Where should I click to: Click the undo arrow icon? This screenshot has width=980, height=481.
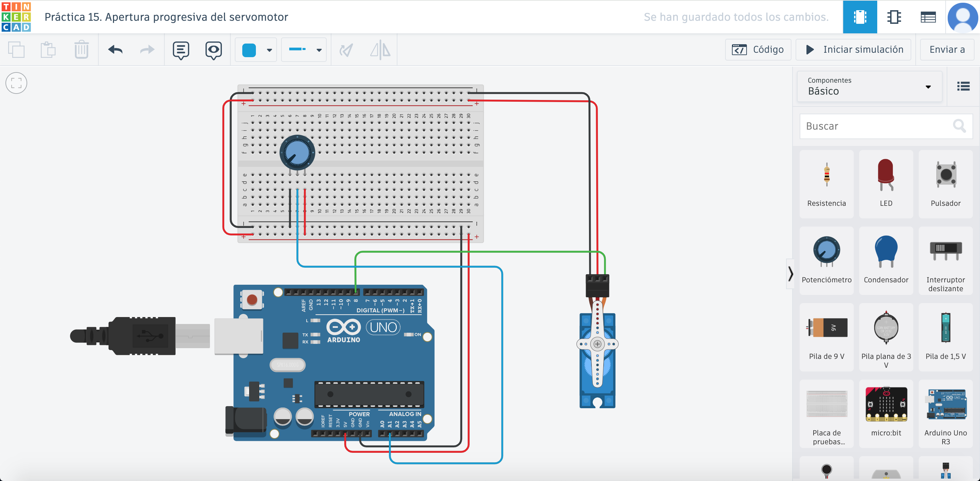(115, 50)
